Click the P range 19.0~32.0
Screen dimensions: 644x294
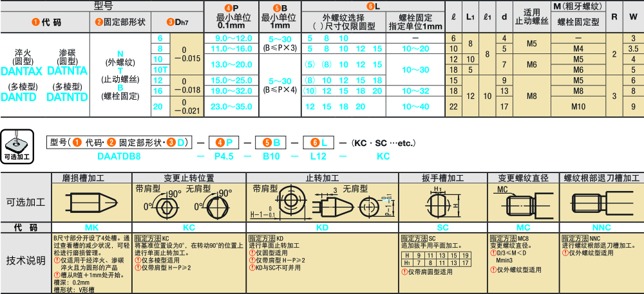[x=232, y=90]
